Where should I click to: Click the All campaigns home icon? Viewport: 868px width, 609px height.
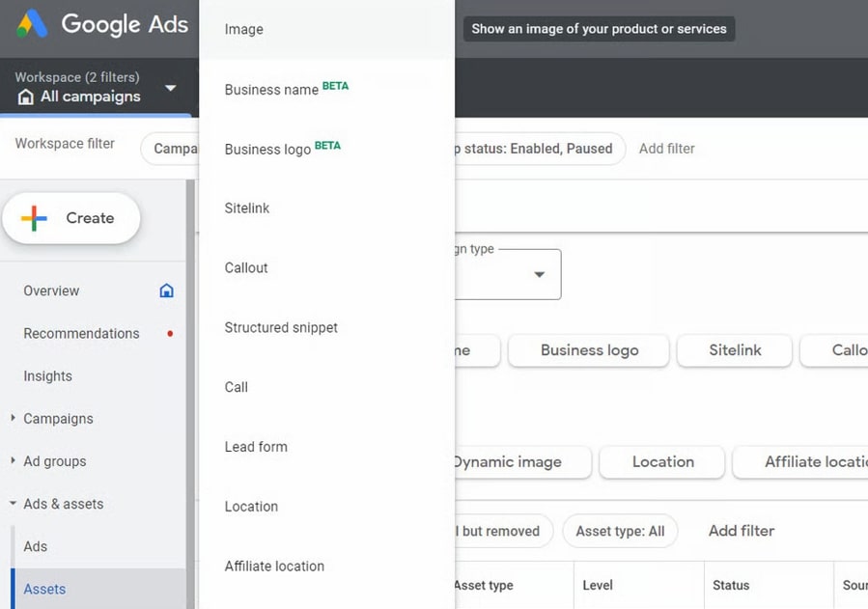point(25,97)
